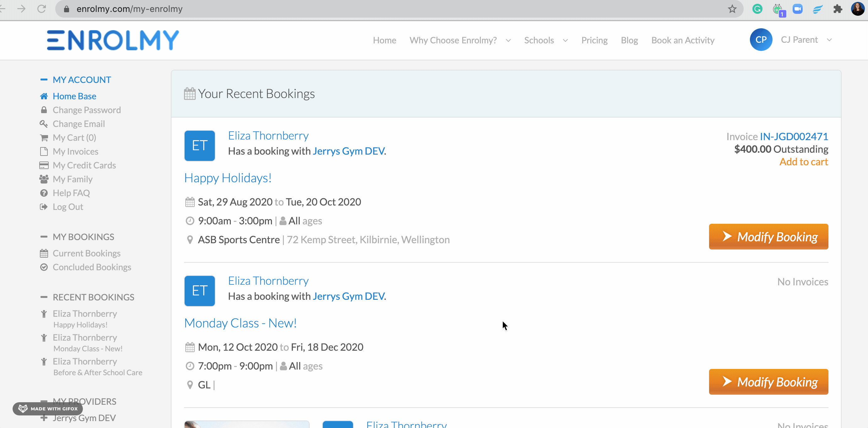Go to Concluded Bookings

click(92, 267)
